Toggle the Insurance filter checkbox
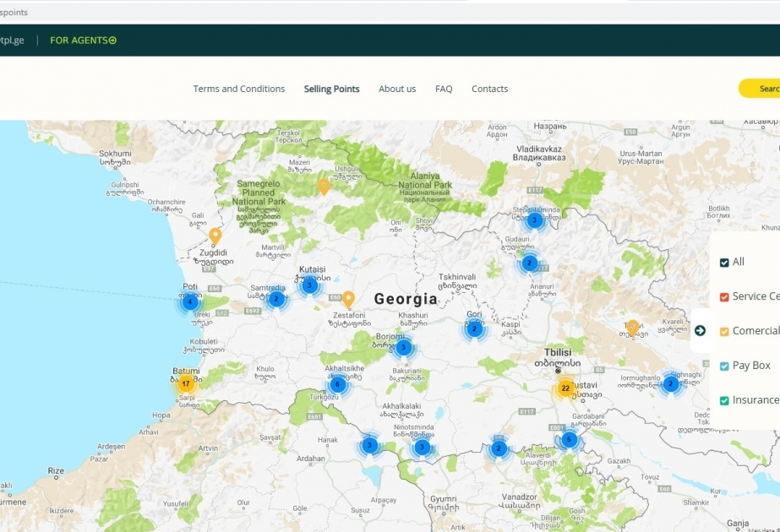Viewport: 780px width, 532px height. point(724,400)
